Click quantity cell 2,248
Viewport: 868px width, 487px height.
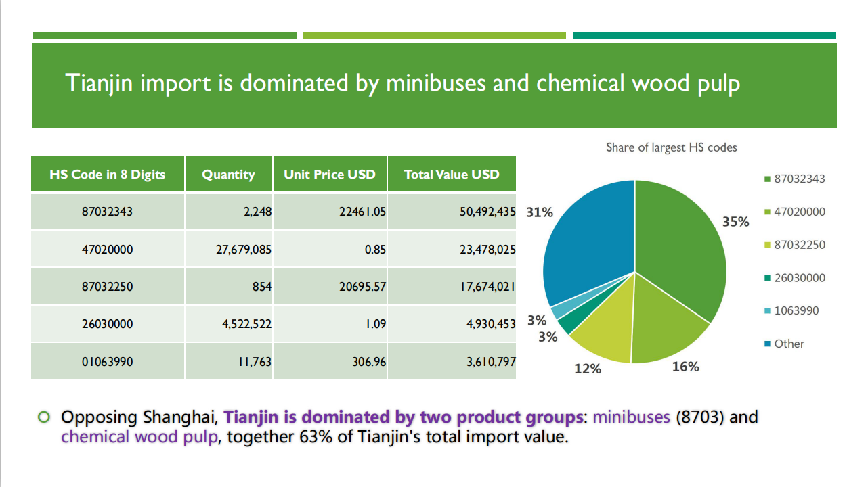coord(229,212)
